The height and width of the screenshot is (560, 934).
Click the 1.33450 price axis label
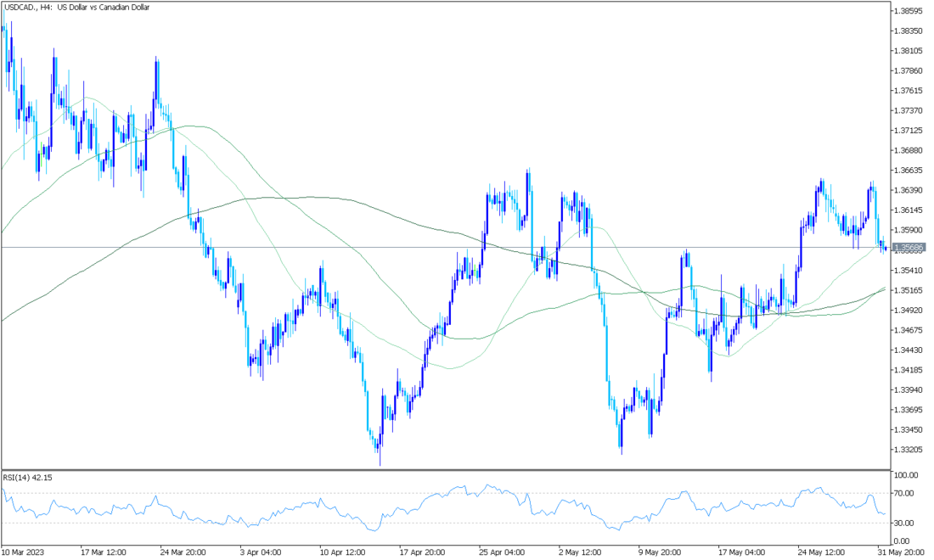click(x=909, y=429)
